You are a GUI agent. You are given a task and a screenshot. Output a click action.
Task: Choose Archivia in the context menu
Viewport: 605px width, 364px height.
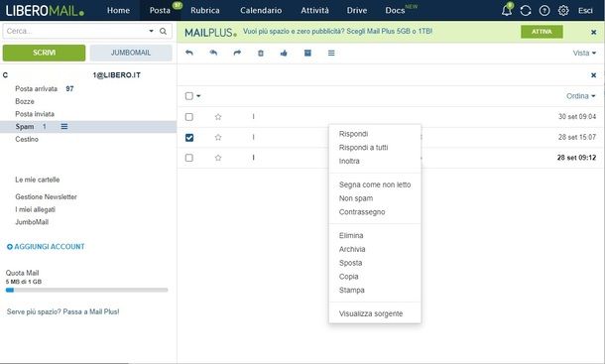pyautogui.click(x=352, y=249)
